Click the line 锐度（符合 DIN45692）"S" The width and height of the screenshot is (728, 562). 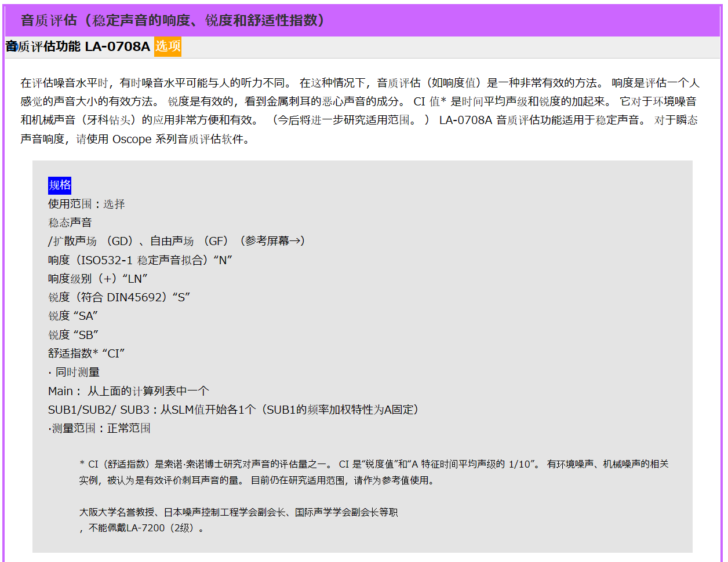coord(119,297)
